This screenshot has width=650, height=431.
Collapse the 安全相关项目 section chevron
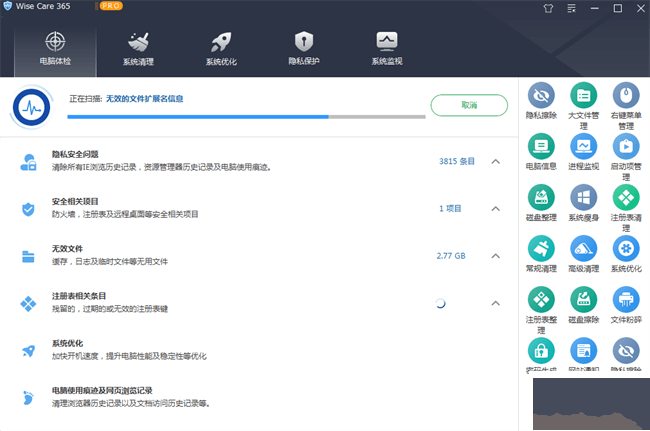495,208
